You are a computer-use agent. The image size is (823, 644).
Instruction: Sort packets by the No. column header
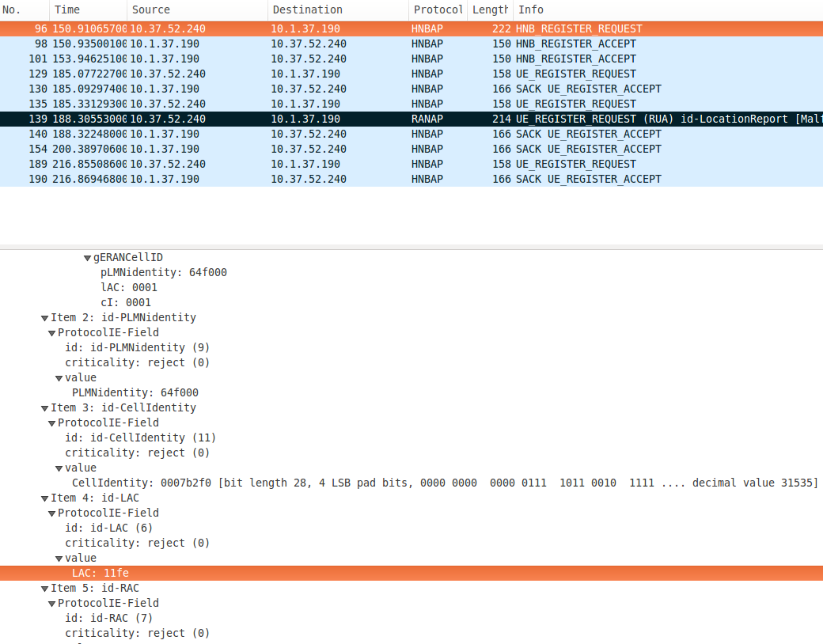pyautogui.click(x=25, y=10)
